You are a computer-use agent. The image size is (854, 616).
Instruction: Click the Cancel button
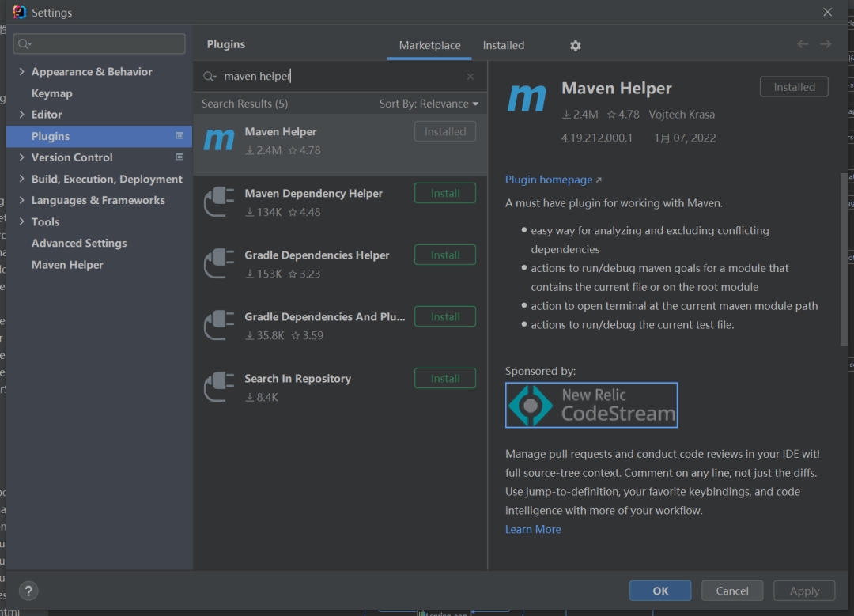732,591
